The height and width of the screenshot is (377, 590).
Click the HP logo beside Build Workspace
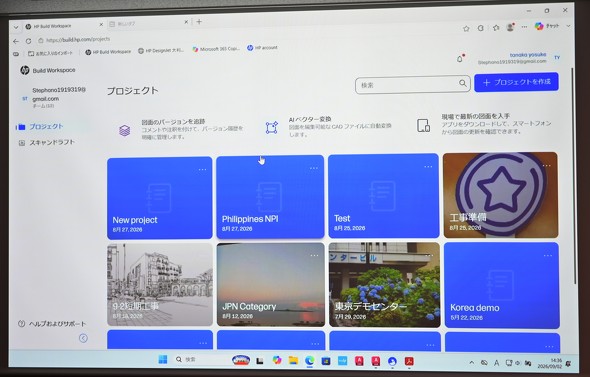pyautogui.click(x=24, y=70)
